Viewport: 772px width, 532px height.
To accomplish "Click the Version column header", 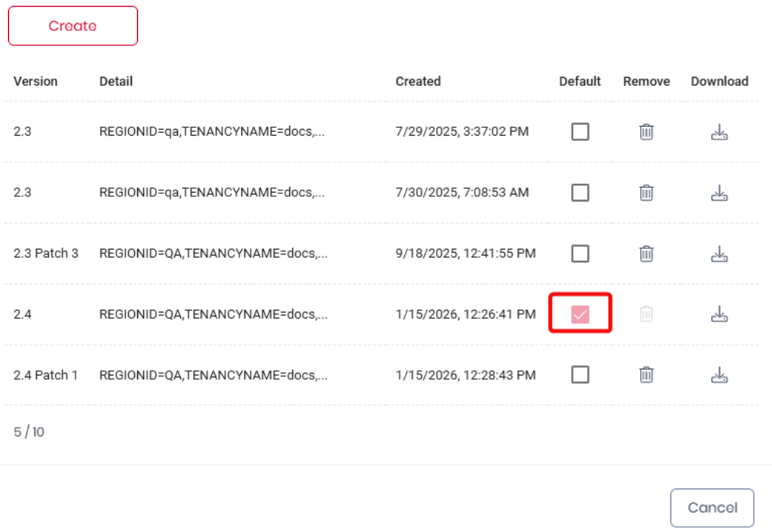I will point(36,82).
